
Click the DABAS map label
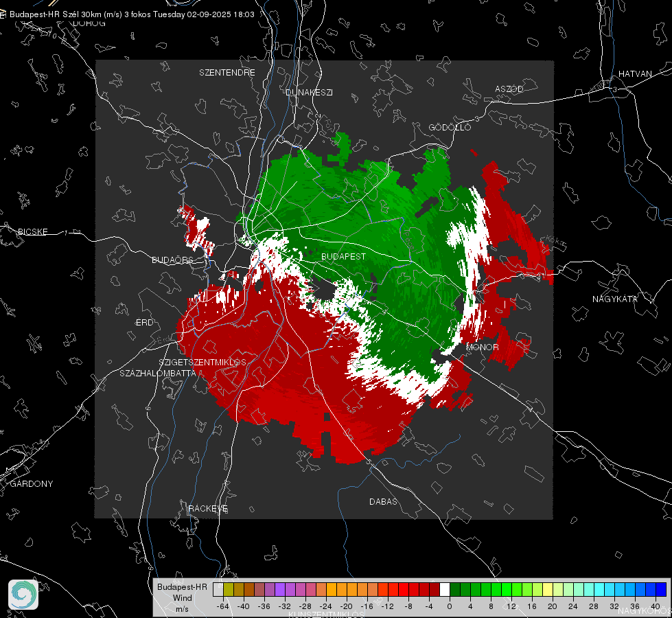tap(384, 501)
